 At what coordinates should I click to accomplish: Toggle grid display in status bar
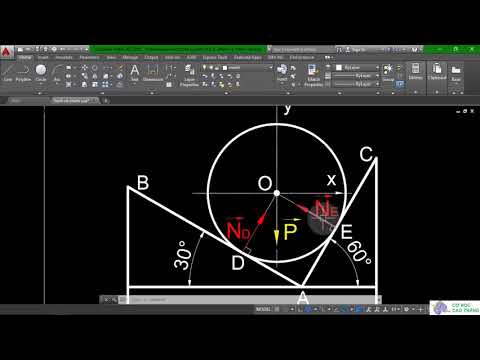[x=277, y=309]
